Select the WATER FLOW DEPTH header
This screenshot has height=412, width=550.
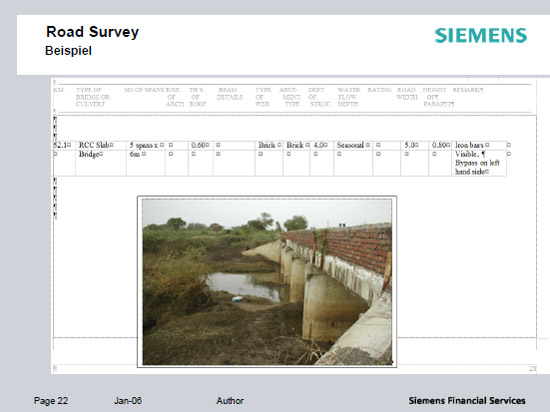349,97
